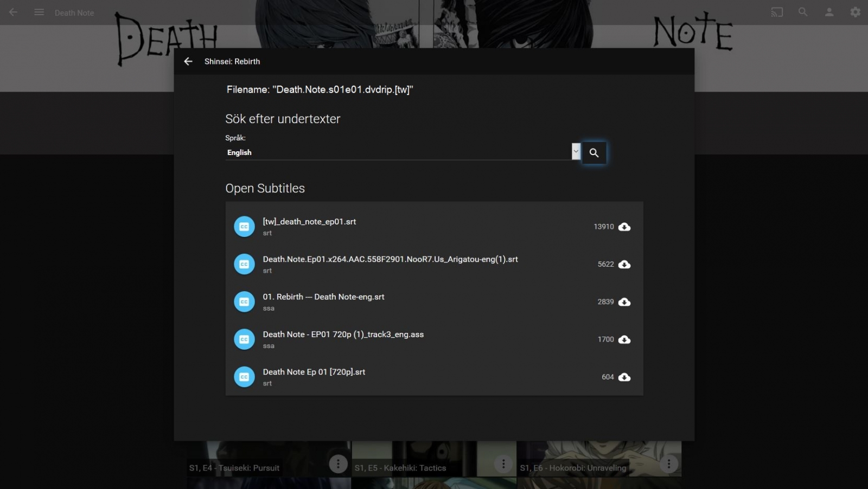Click the Open Subtitles heading

pyautogui.click(x=265, y=188)
